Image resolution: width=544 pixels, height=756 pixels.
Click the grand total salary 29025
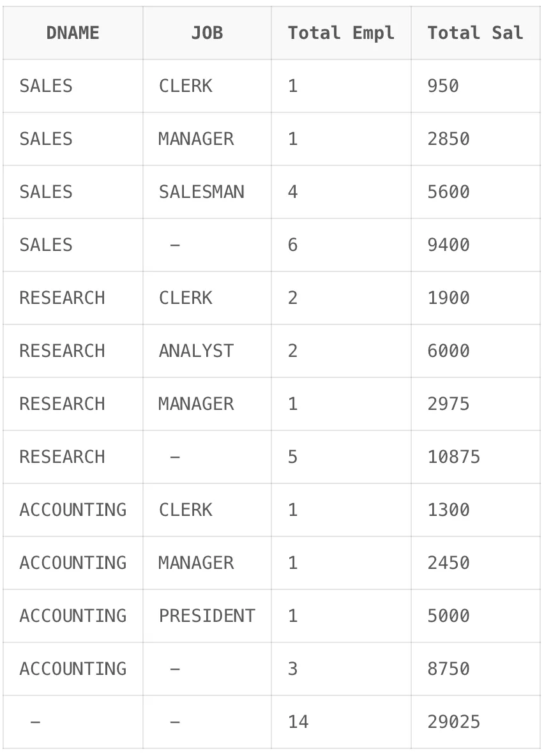pos(476,722)
